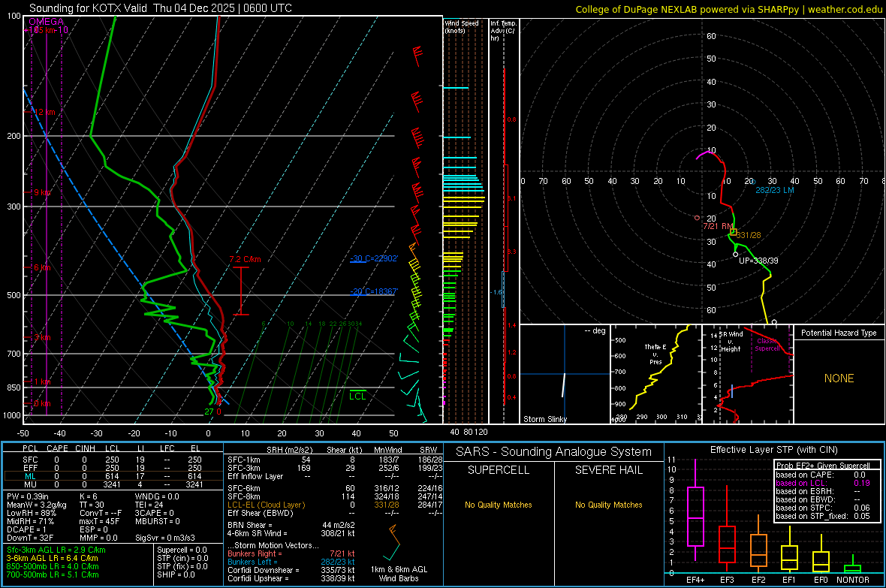Click the yellow 'NONE' hazard type text

[x=839, y=378]
